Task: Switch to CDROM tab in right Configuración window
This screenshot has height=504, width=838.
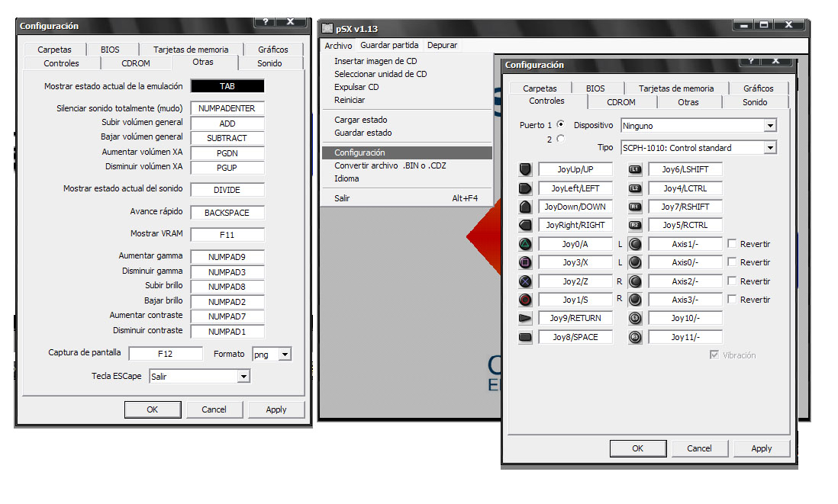Action: [x=621, y=102]
